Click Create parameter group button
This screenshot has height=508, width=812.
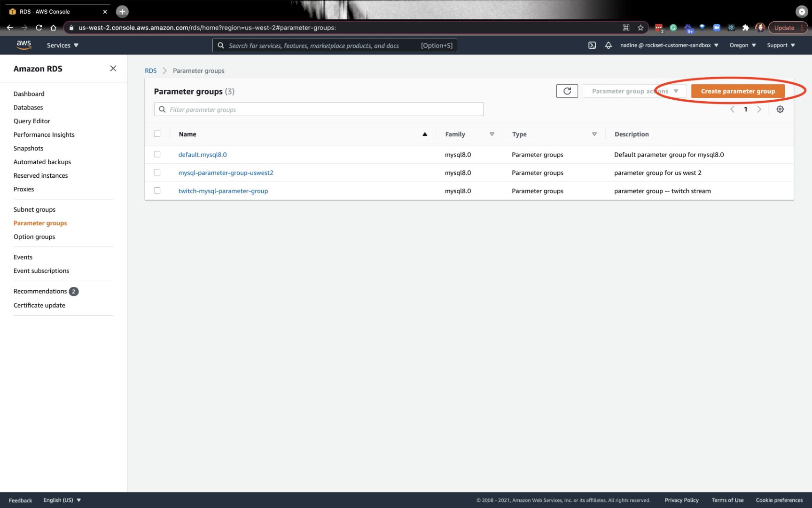coord(738,91)
